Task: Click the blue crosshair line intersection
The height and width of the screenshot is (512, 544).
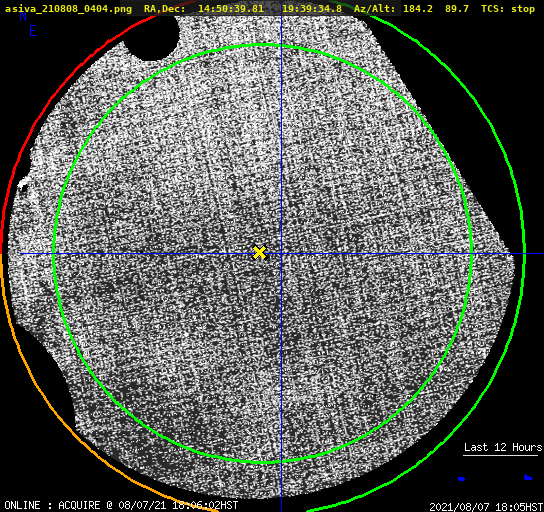Action: tap(281, 254)
